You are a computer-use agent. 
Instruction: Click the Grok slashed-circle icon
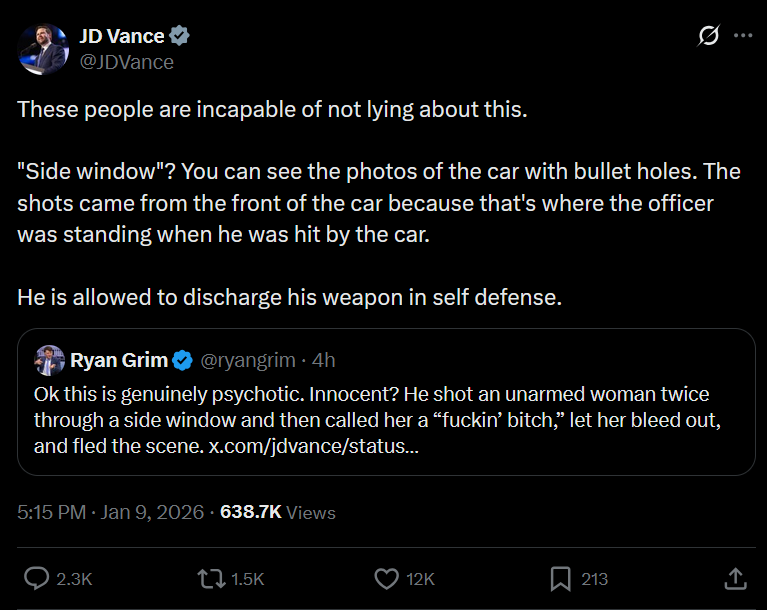click(x=708, y=36)
